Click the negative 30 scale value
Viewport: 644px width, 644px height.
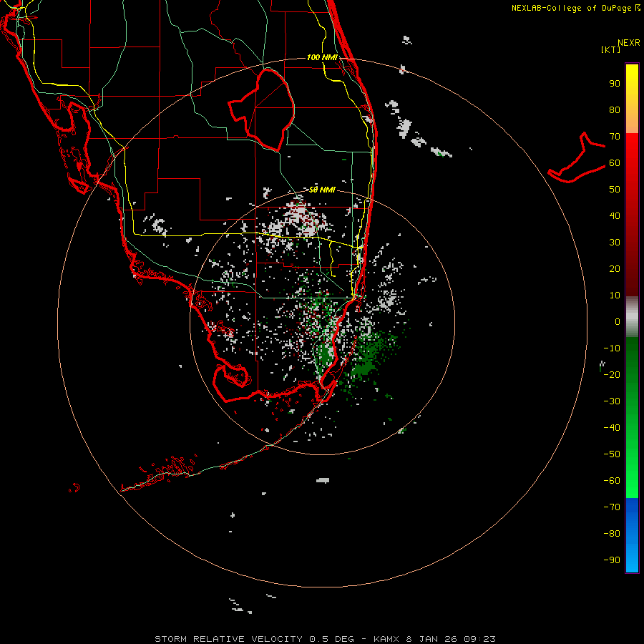click(612, 401)
